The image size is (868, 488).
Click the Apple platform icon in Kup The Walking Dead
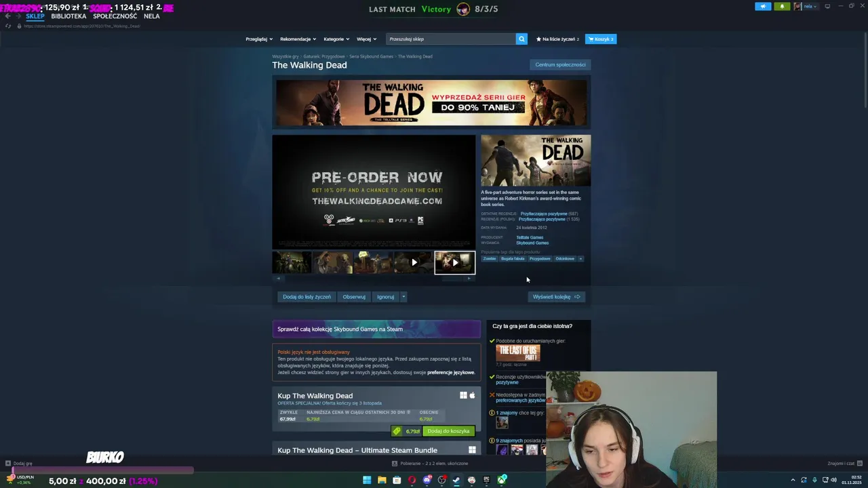[x=473, y=395]
